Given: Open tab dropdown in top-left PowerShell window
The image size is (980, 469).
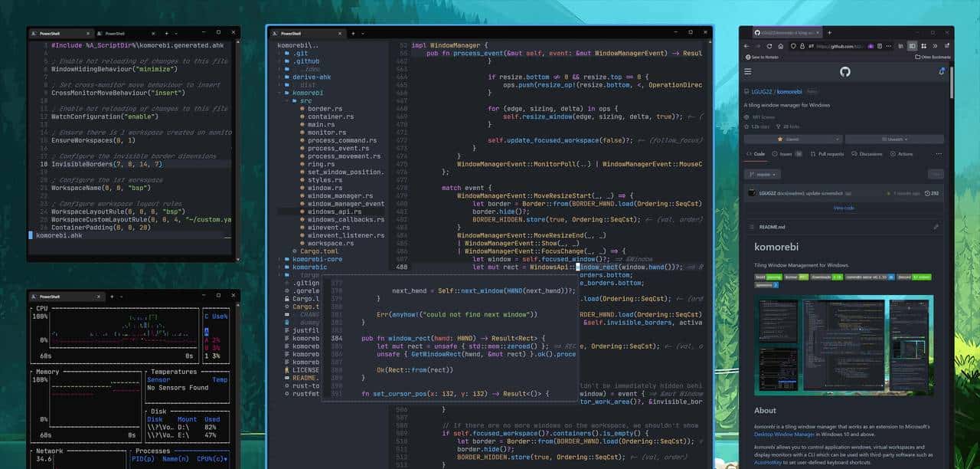Looking at the screenshot, I should point(176,33).
